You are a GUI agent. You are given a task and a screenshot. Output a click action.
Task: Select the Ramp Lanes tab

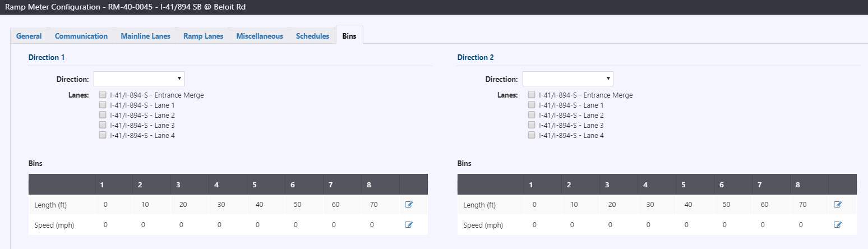click(204, 36)
